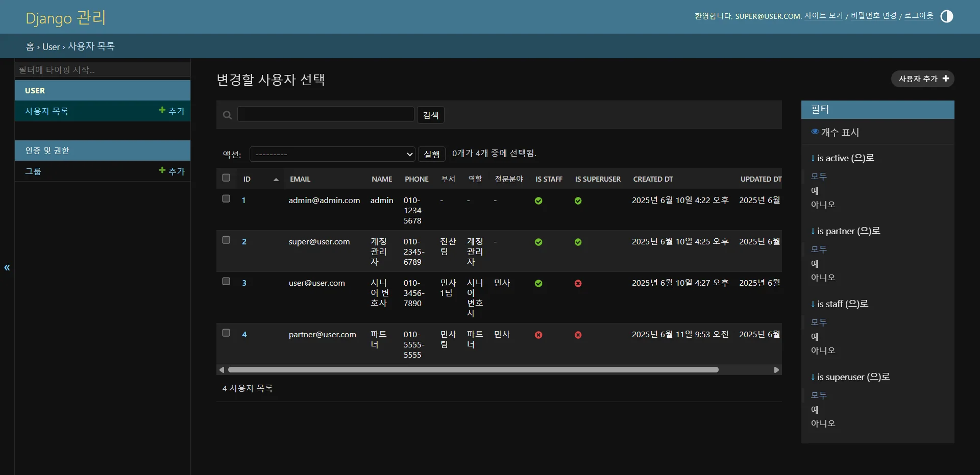Tick the select-all checkbox in table header
Image resolution: width=980 pixels, height=475 pixels.
pyautogui.click(x=226, y=178)
